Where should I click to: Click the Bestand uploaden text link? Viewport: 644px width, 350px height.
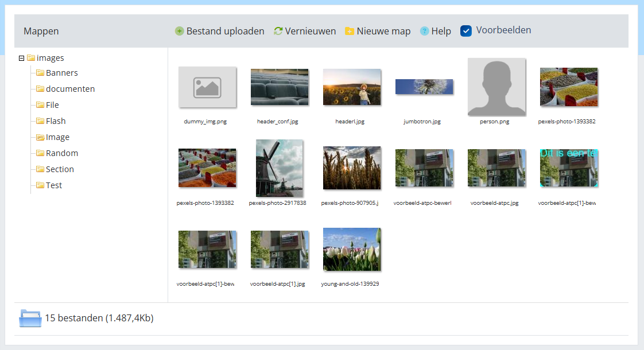point(225,31)
